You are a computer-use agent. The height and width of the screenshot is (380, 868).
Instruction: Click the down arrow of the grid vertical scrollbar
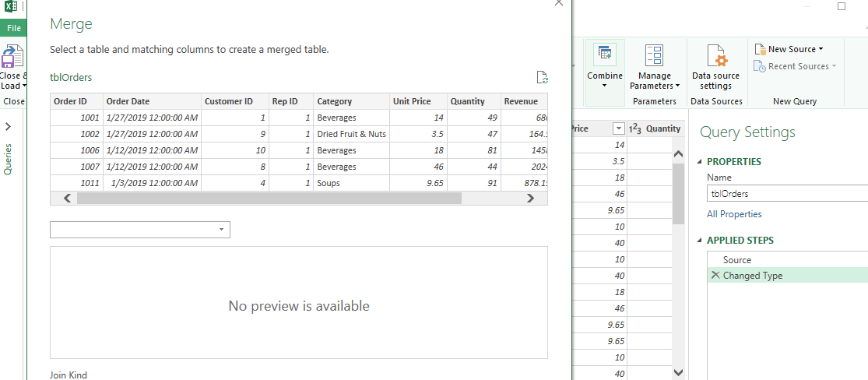tap(679, 373)
